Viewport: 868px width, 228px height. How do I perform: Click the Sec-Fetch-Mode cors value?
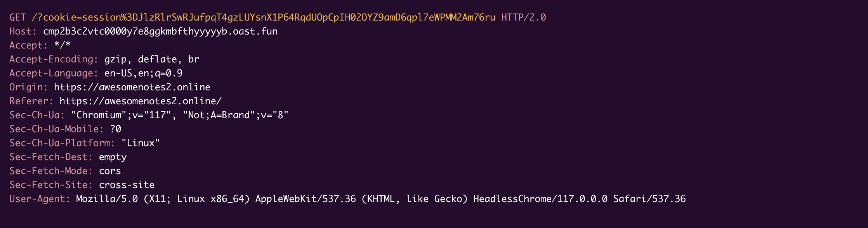coord(110,171)
